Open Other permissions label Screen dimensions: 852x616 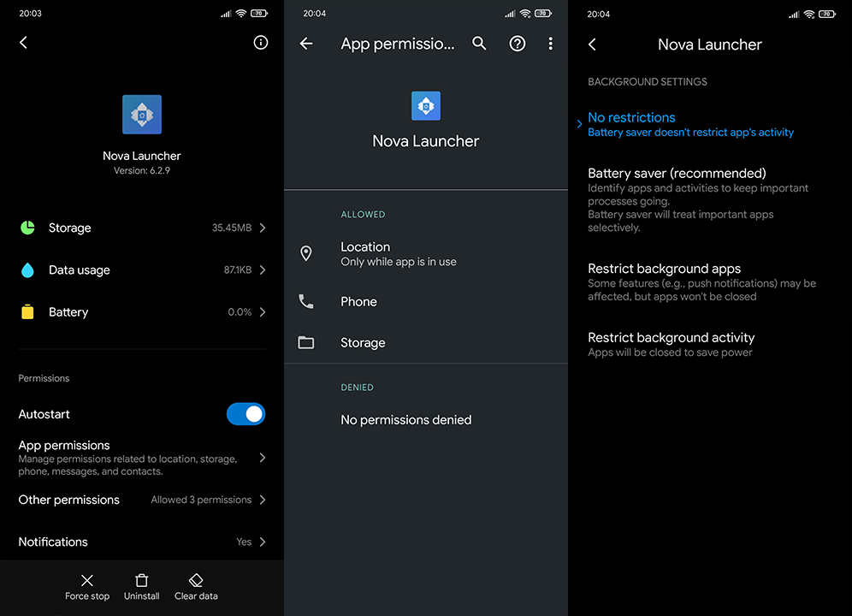(69, 500)
